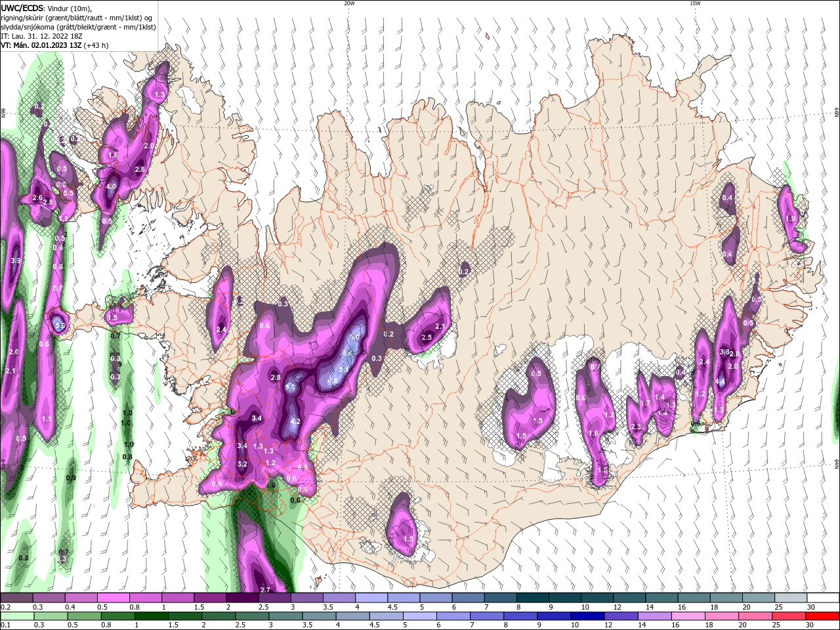The image size is (840, 630).
Task: Click the red bottom legend swatch after 30
Action: [x=824, y=616]
